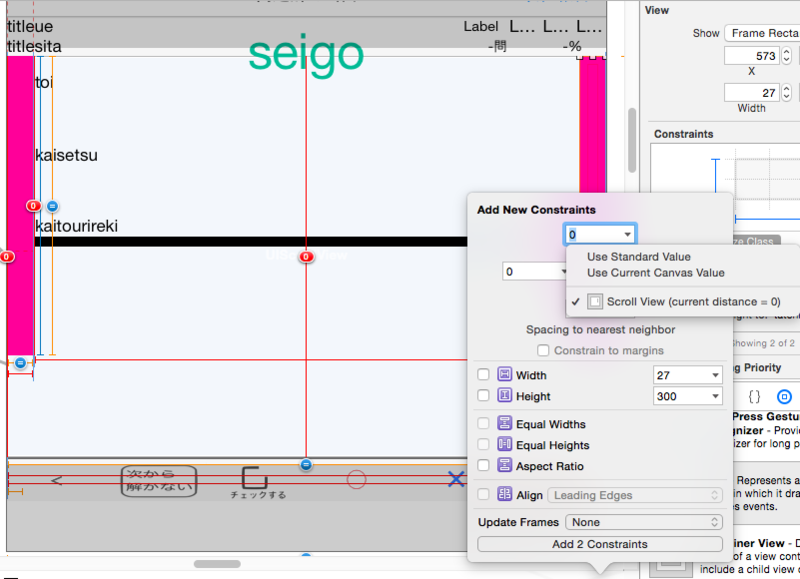
Task: Click the blue equals constraint badge near kaitourireki
Action: tap(52, 206)
